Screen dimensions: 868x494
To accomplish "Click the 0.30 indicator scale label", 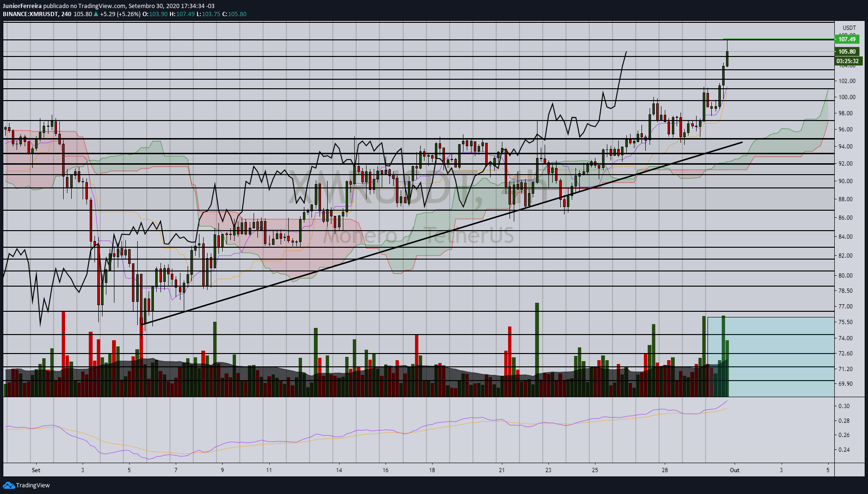I will point(844,406).
